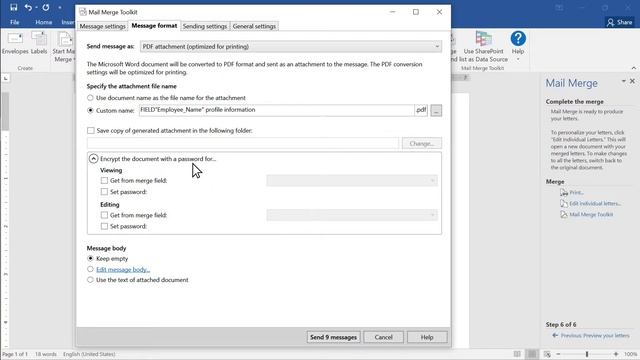The width and height of the screenshot is (640, 360).
Task: Open the Edit message body link
Action: point(123,269)
